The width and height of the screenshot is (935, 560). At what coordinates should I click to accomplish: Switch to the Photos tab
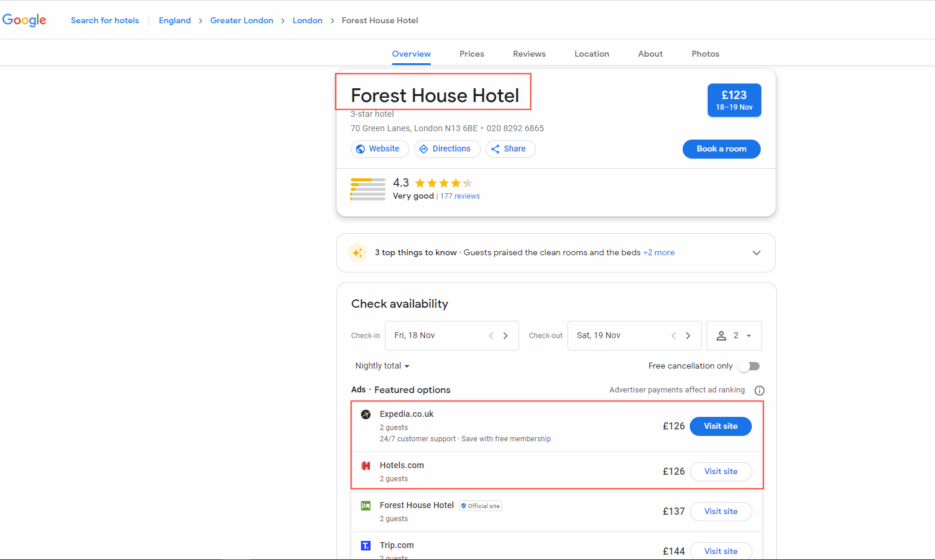click(705, 54)
